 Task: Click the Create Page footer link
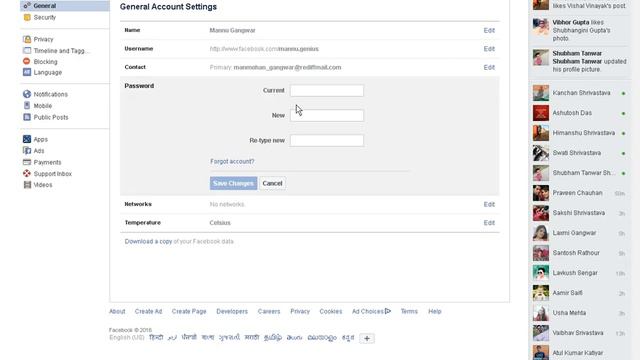point(189,311)
